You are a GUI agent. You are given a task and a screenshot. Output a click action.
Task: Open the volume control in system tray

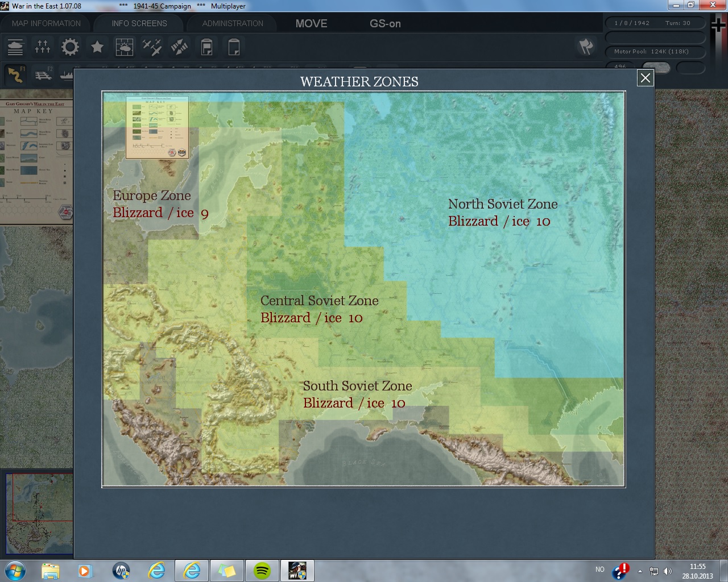668,571
